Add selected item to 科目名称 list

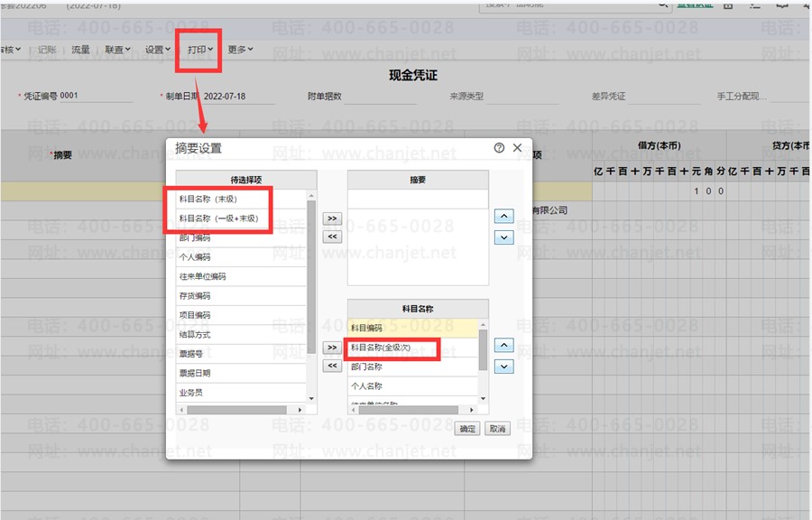[x=332, y=347]
